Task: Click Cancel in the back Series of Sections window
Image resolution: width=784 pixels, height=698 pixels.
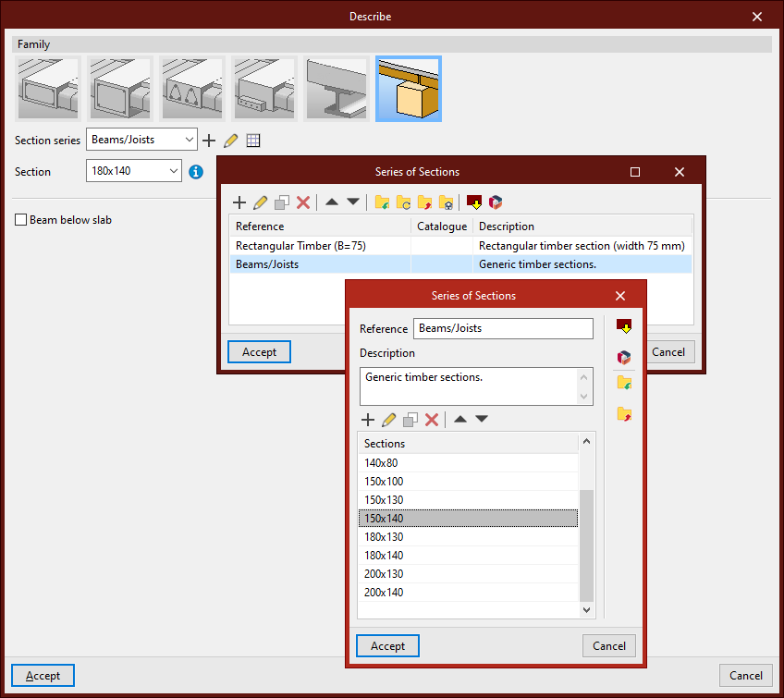Action: (x=668, y=352)
